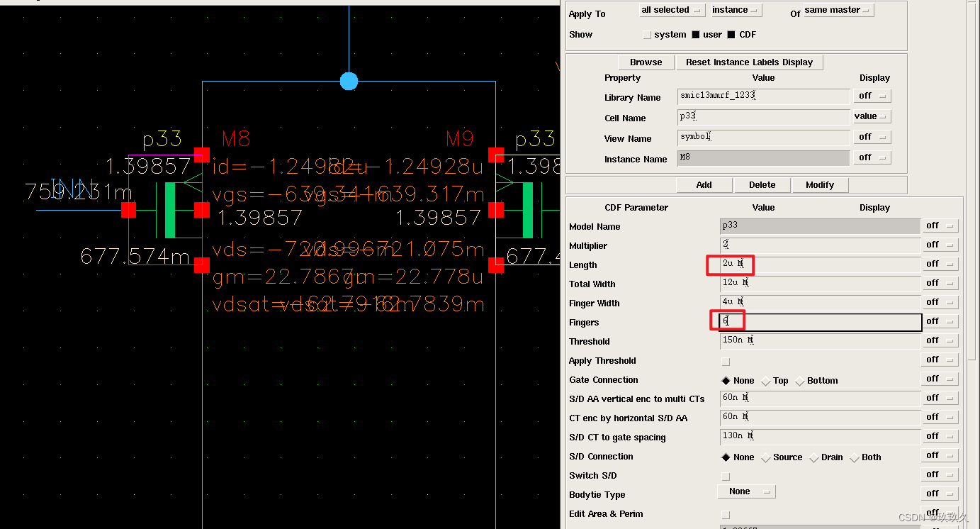
Task: Select M8 transistor green gate symbol
Action: pyautogui.click(x=170, y=210)
